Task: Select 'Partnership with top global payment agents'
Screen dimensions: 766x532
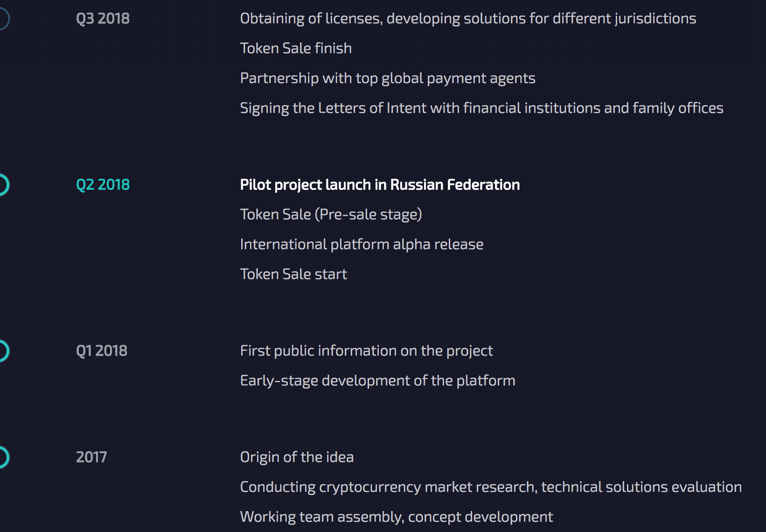Action: tap(388, 78)
